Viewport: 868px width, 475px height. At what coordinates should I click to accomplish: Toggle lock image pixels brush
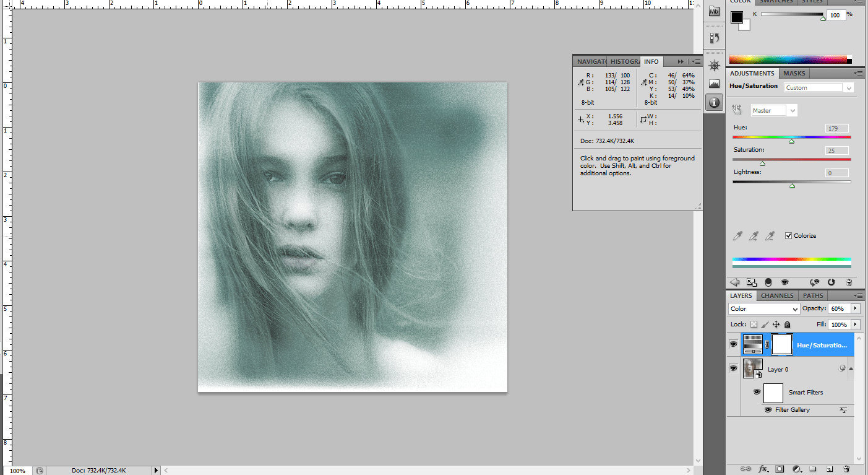[765, 325]
